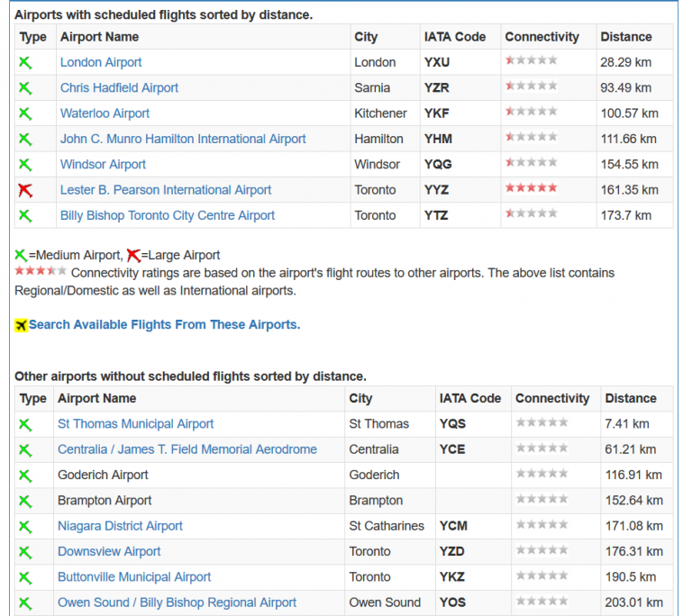
Task: Follow the Waterloo Airport link
Action: pyautogui.click(x=105, y=113)
